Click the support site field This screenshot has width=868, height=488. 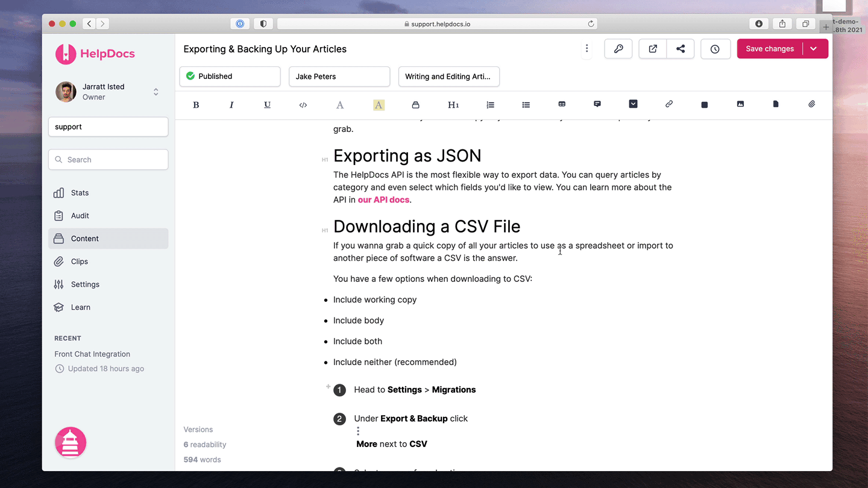click(x=108, y=127)
